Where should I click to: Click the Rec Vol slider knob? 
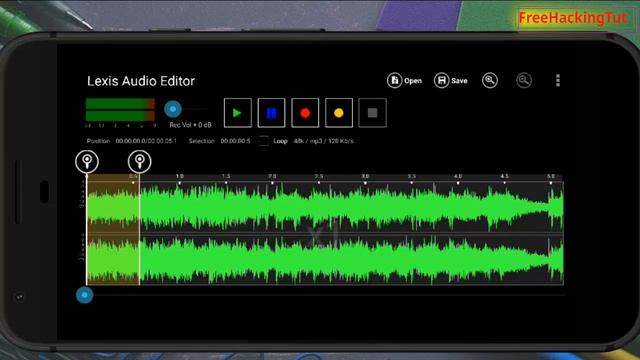click(x=173, y=109)
